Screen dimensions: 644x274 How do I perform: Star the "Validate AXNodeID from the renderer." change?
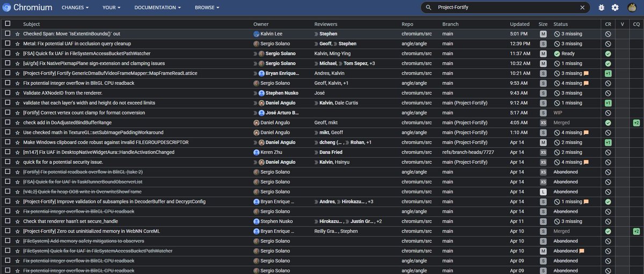pyautogui.click(x=17, y=93)
